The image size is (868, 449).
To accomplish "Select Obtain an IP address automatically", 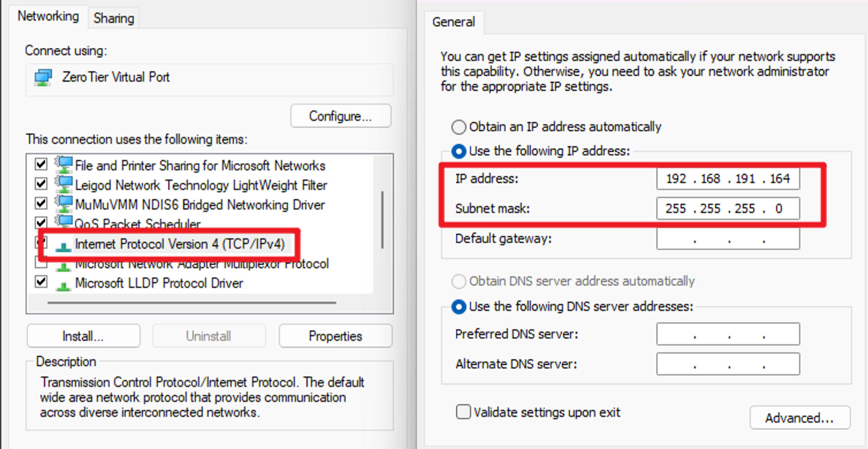I will coord(459,127).
